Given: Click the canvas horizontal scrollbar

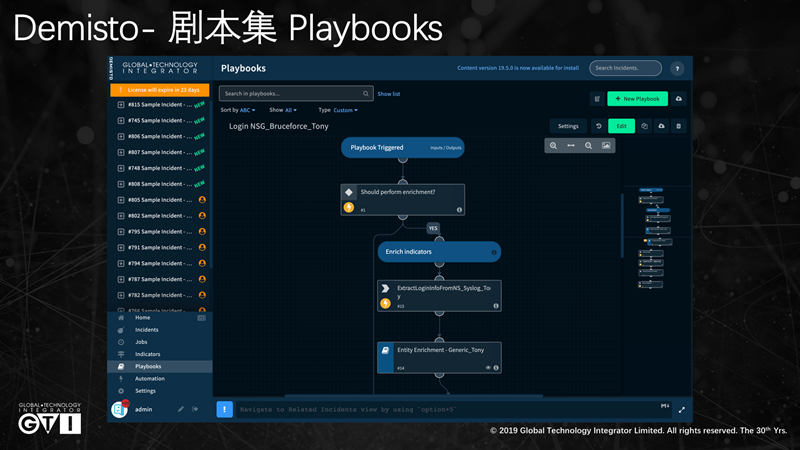Looking at the screenshot, I should pos(413,395).
